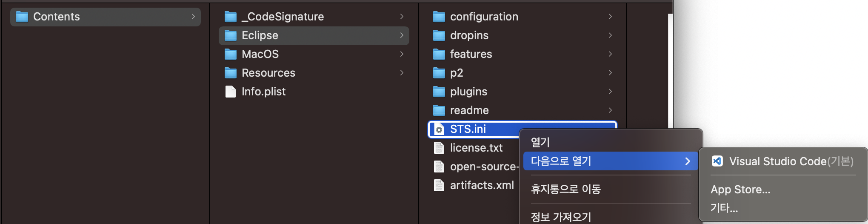Click the p2 folder icon

(x=439, y=73)
